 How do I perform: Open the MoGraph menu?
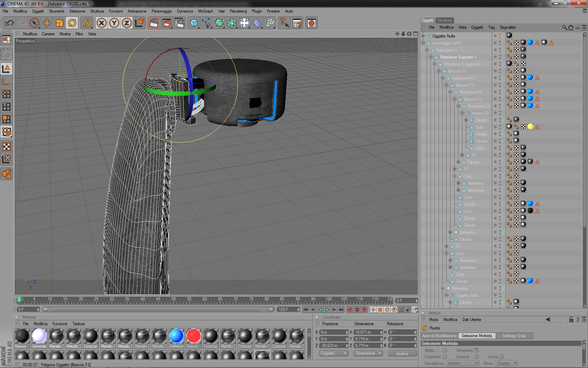point(205,11)
